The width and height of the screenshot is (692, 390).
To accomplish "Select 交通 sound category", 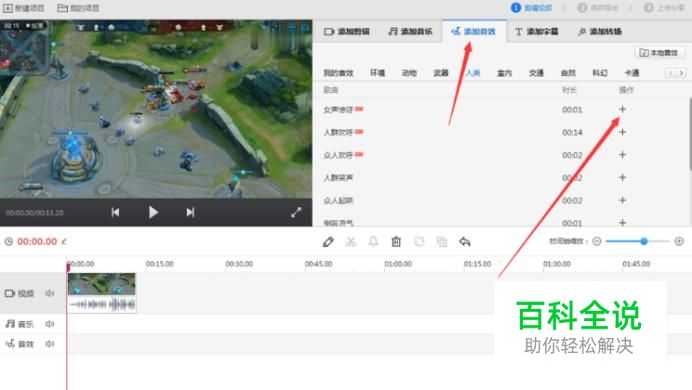I will (536, 73).
